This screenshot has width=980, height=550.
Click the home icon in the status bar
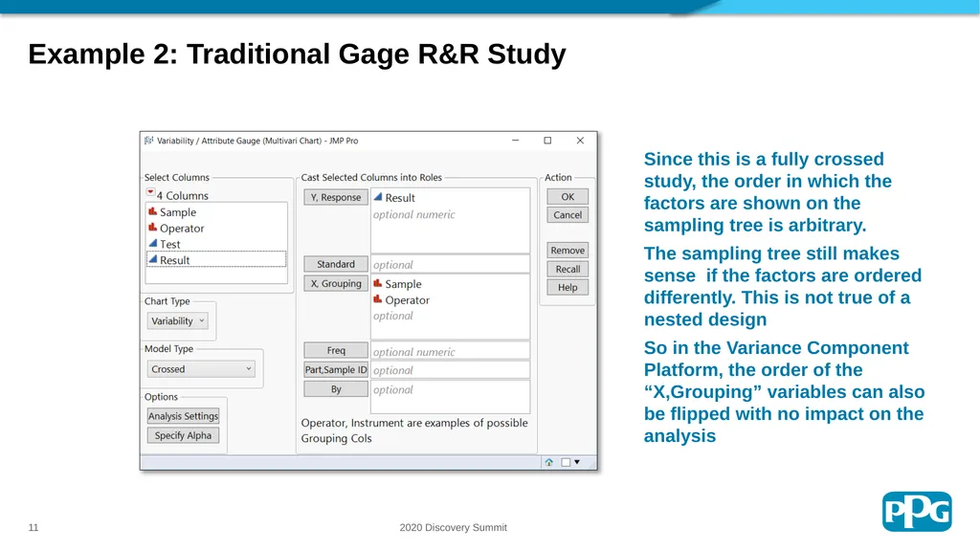548,463
